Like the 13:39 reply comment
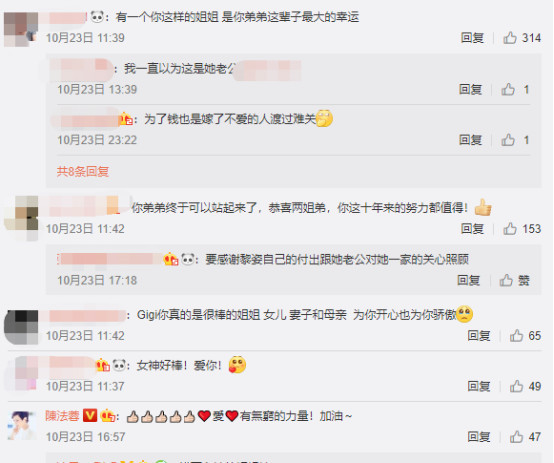This screenshot has height=463, width=554. tap(508, 89)
